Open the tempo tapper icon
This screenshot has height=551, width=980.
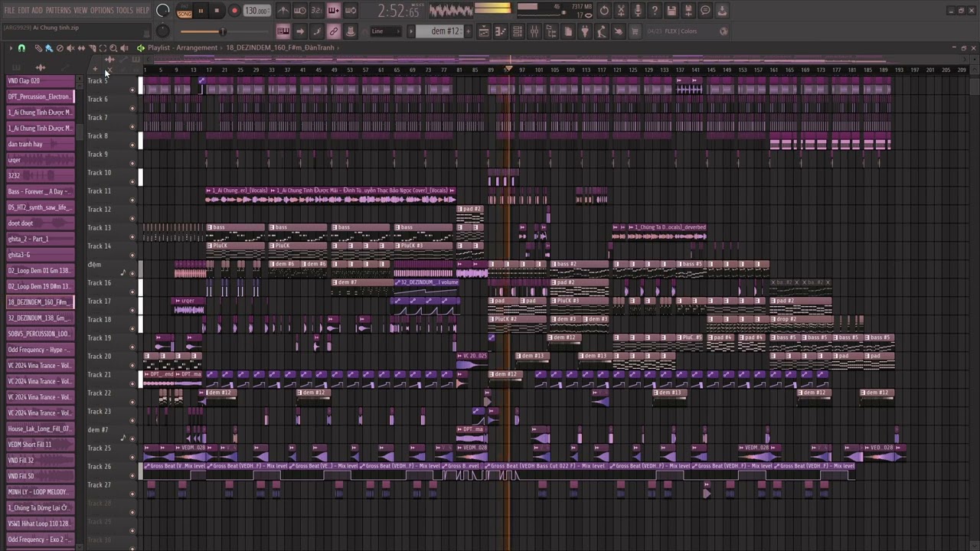coord(601,31)
